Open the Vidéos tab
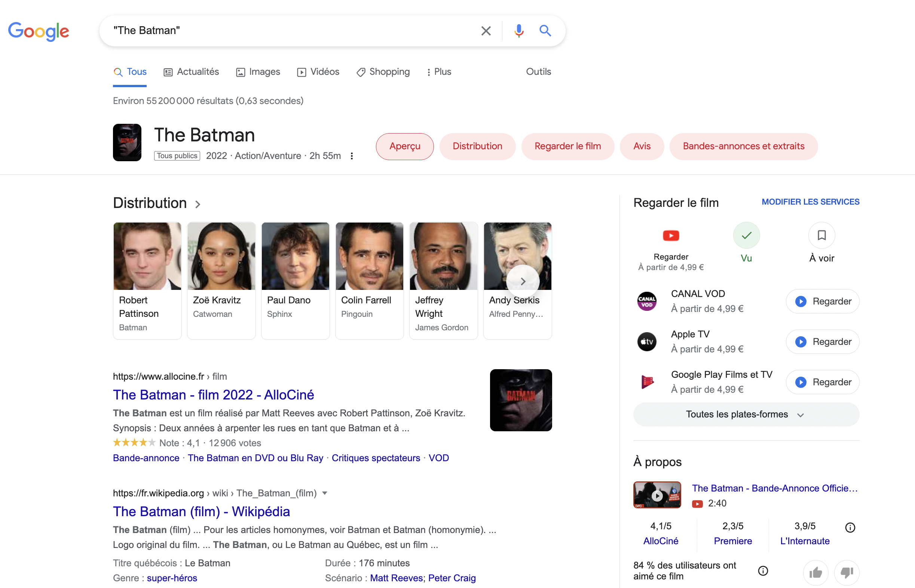Image resolution: width=915 pixels, height=588 pixels. (x=318, y=72)
